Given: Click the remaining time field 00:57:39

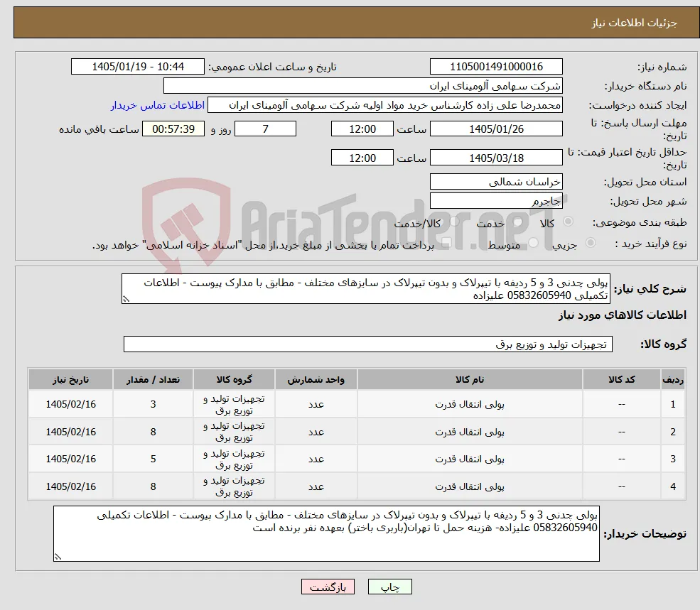Looking at the screenshot, I should point(173,129).
